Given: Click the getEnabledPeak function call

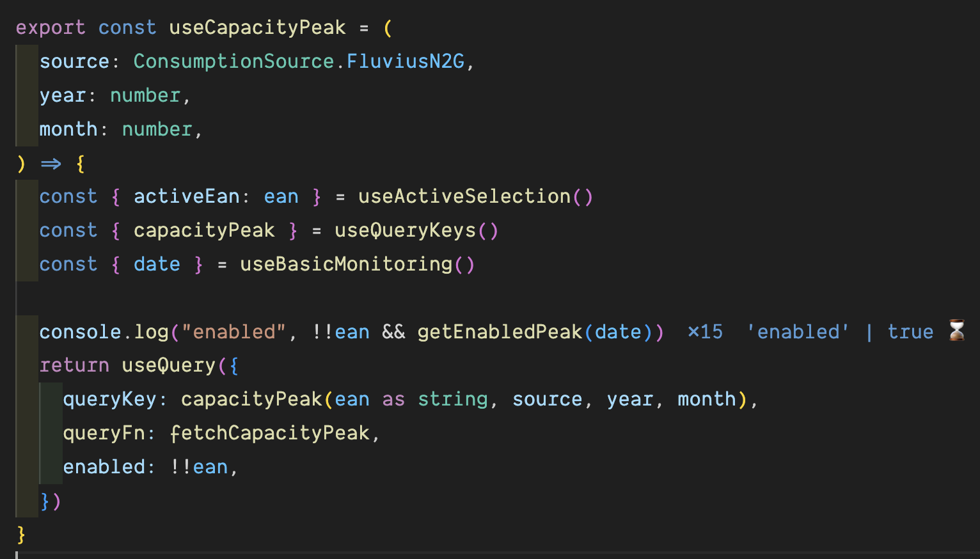Looking at the screenshot, I should 500,332.
